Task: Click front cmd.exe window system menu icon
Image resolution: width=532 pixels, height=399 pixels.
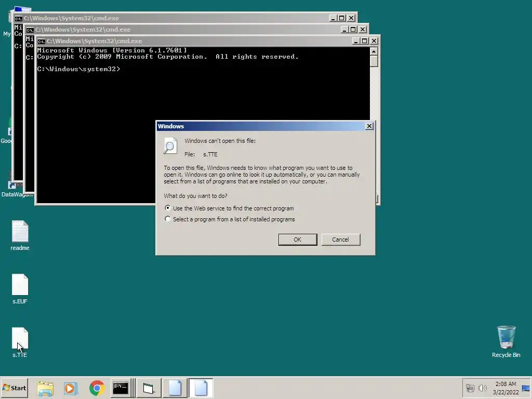Action: point(42,41)
